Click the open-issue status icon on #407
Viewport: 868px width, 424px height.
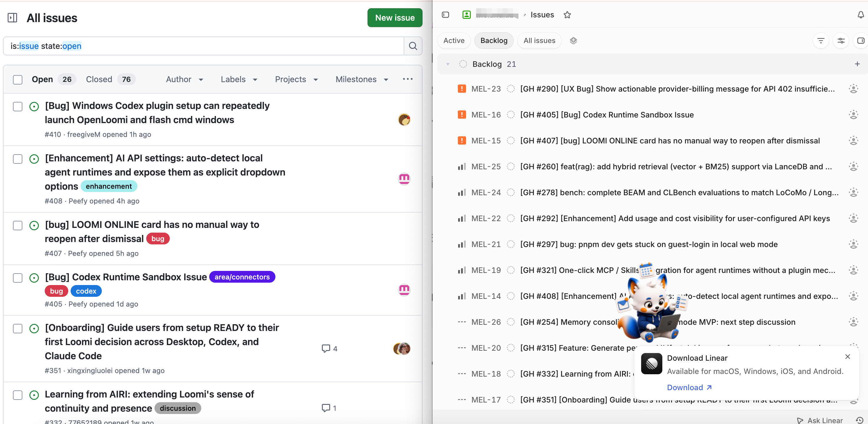coord(34,225)
